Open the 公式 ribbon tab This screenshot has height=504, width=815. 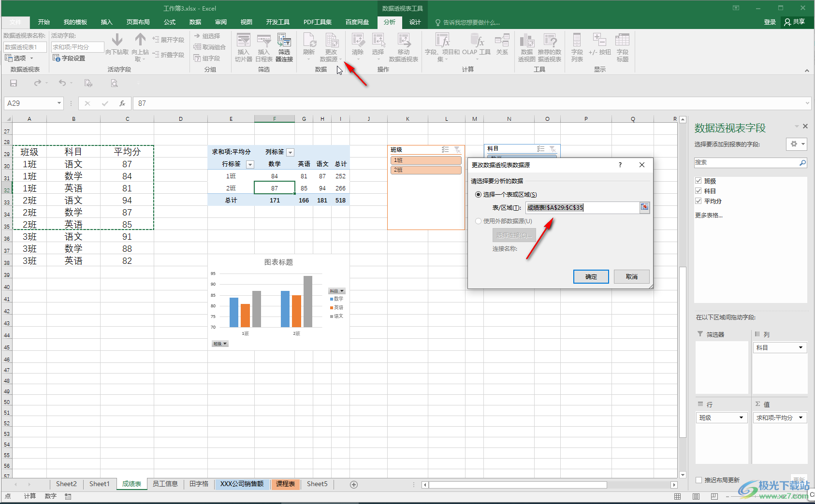click(170, 22)
